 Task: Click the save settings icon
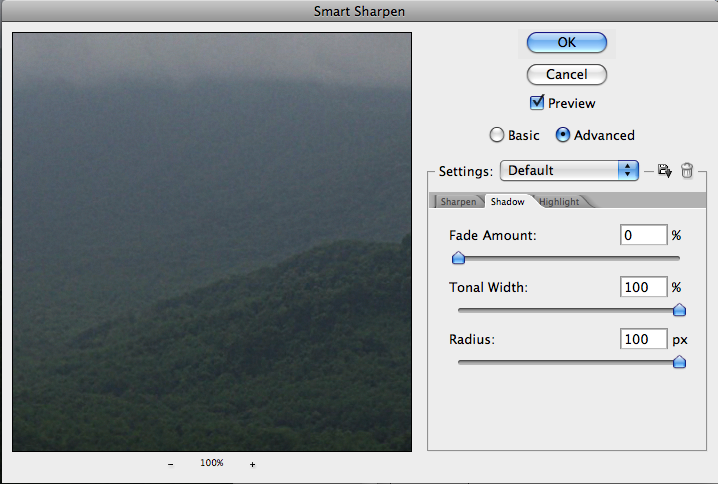(x=664, y=171)
